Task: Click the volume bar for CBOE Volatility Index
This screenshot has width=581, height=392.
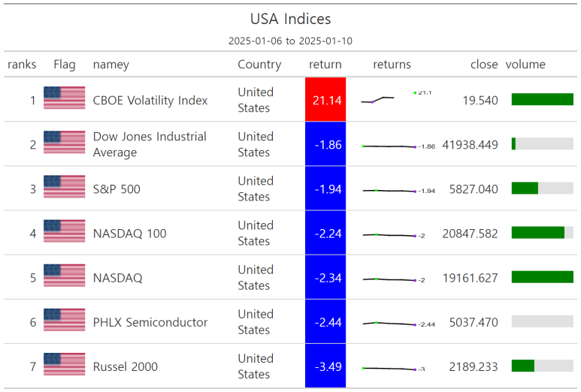Action: 543,99
